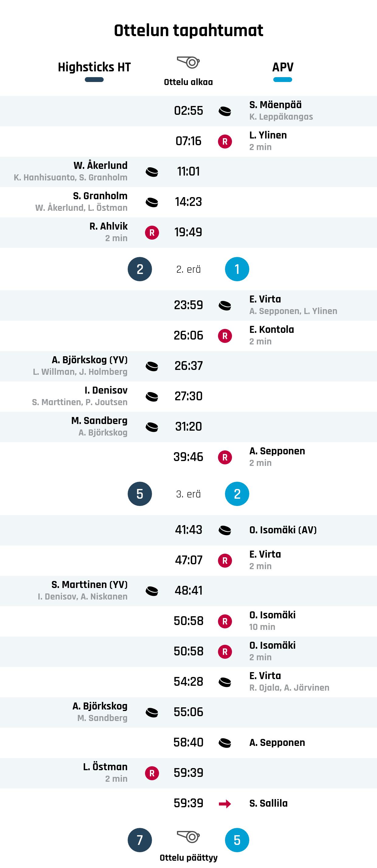The image size is (377, 868).
Task: Click the whistle icon above Ottelu alkaa
Action: tap(188, 62)
